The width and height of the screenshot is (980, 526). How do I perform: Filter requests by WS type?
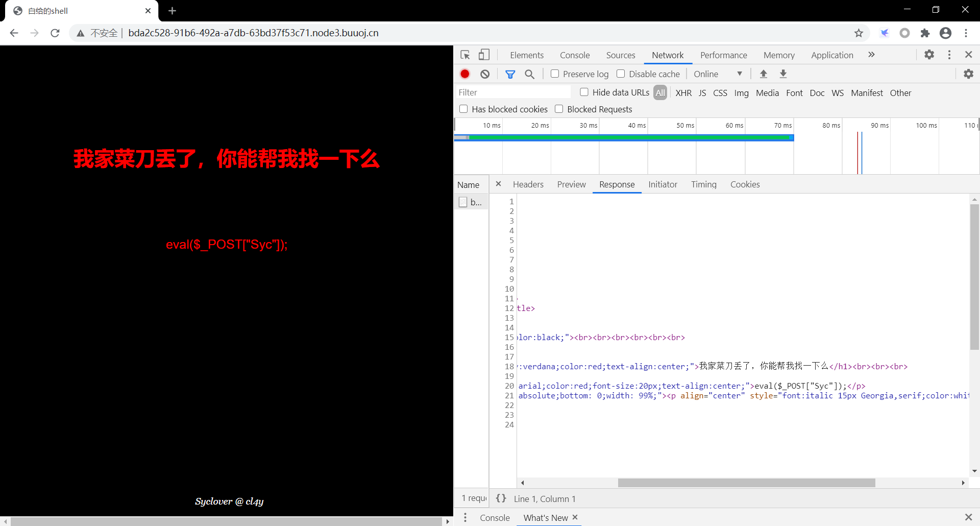[838, 93]
